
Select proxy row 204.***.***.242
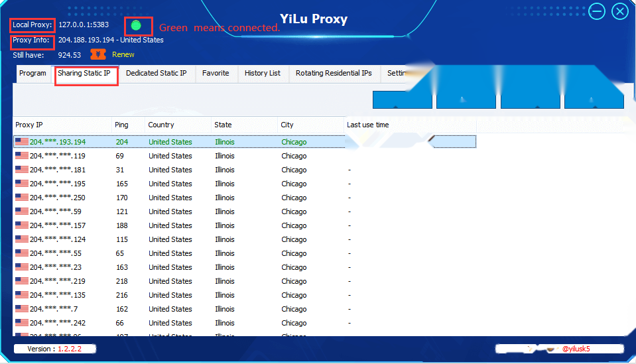click(x=245, y=323)
